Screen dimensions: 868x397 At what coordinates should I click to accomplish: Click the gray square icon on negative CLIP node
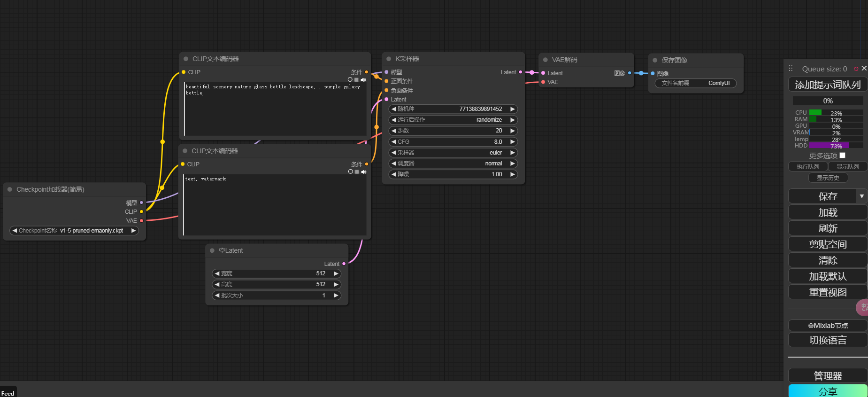tap(357, 172)
